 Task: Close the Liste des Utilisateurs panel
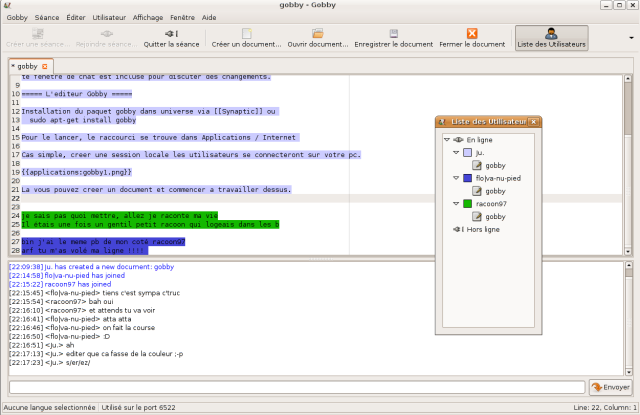533,122
